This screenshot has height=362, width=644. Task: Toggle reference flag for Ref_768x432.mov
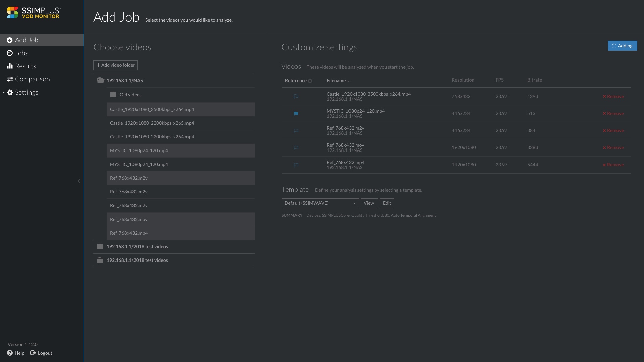point(296,148)
